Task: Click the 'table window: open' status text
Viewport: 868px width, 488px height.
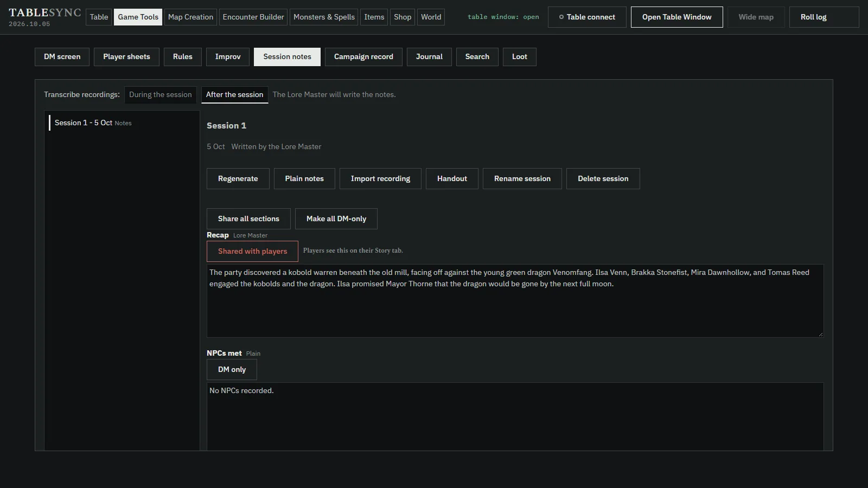Action: click(503, 17)
